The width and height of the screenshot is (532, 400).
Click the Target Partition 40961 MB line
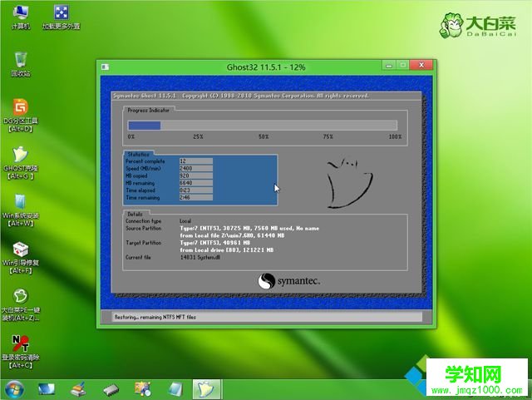214,243
